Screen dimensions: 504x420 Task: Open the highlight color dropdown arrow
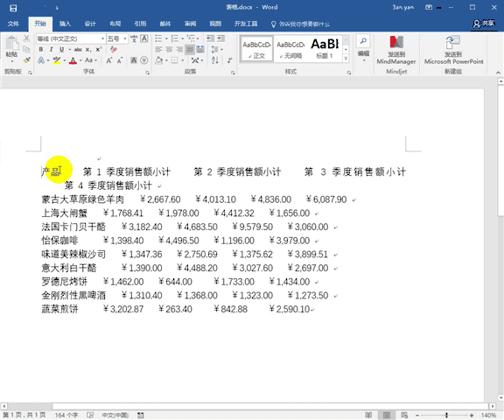[x=65, y=60]
